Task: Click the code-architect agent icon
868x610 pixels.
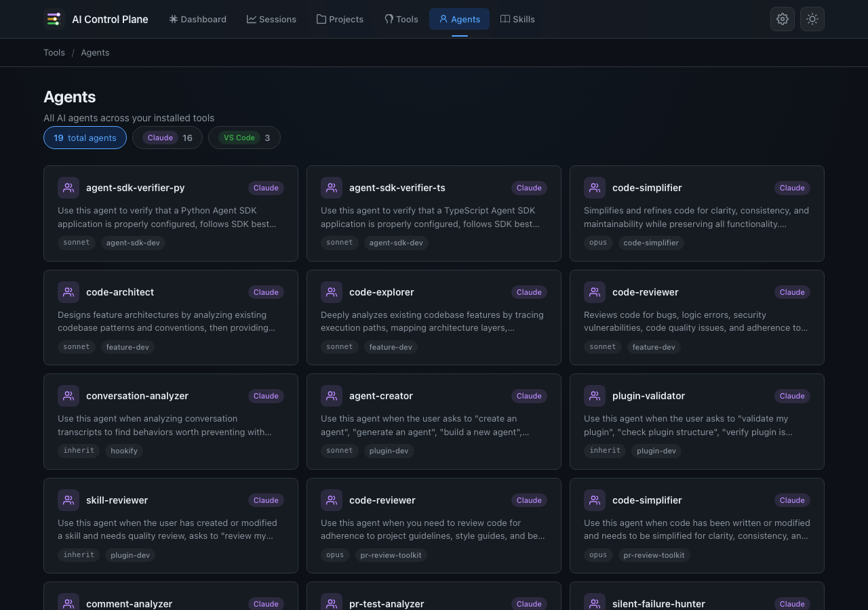Action: 68,292
